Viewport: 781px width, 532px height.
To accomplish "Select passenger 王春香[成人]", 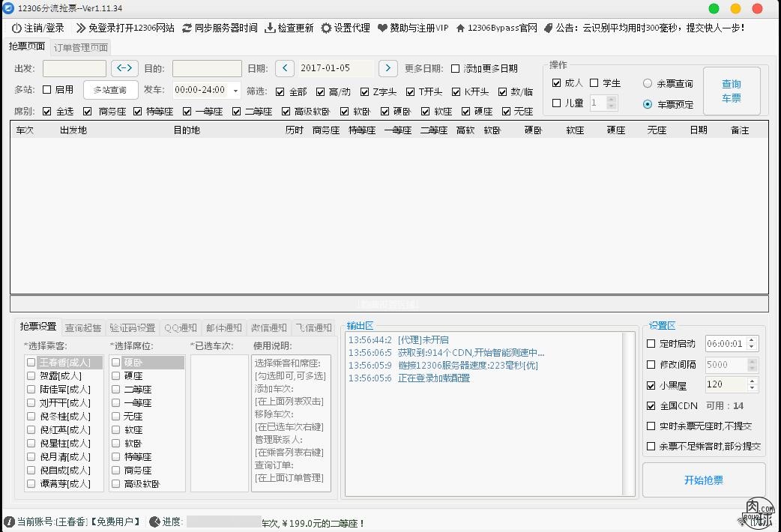I will (31, 362).
